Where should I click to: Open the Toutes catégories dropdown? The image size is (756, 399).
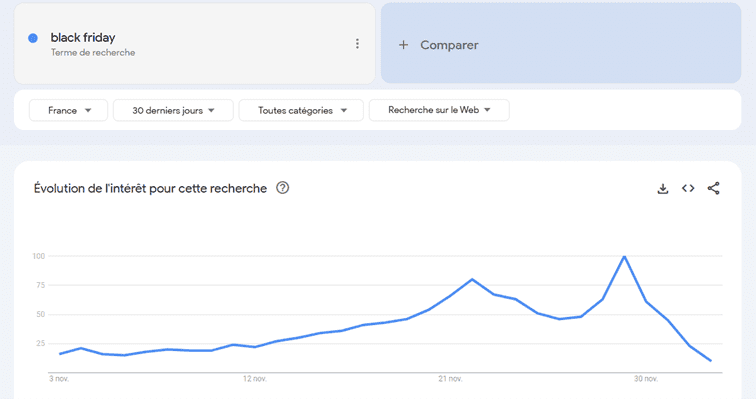301,110
